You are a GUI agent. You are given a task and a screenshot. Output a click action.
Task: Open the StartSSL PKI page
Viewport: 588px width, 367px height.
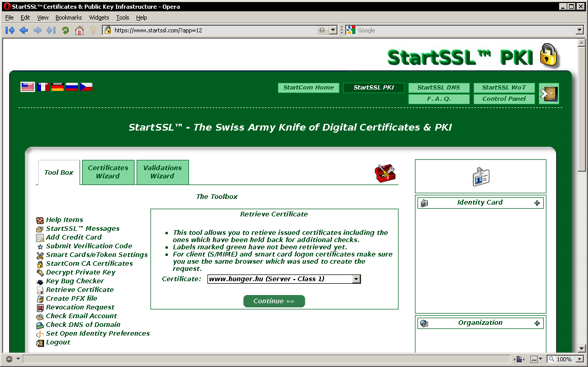374,87
